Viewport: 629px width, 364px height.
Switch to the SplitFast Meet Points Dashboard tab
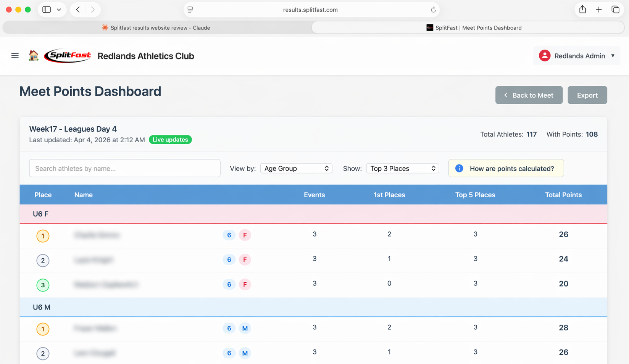474,27
